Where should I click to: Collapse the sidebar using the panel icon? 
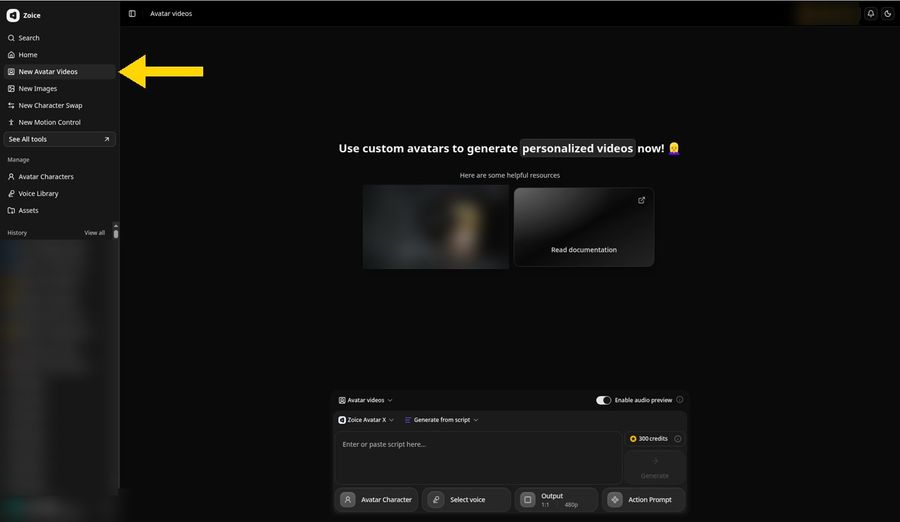coord(132,14)
